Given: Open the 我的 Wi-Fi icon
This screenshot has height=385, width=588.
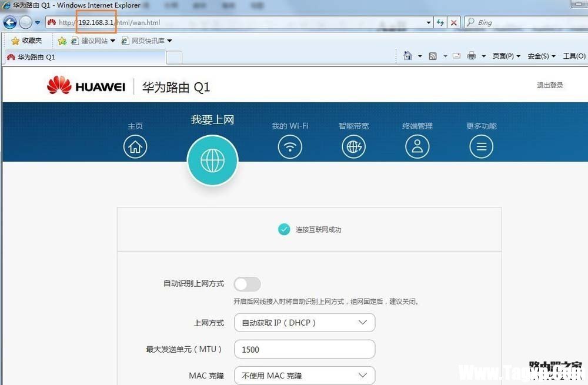Looking at the screenshot, I should click(x=290, y=146).
